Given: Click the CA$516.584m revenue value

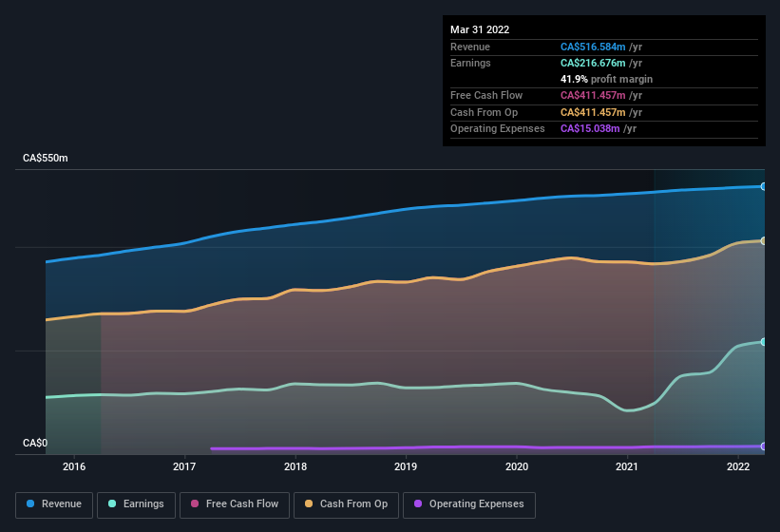Looking at the screenshot, I should pyautogui.click(x=593, y=47).
